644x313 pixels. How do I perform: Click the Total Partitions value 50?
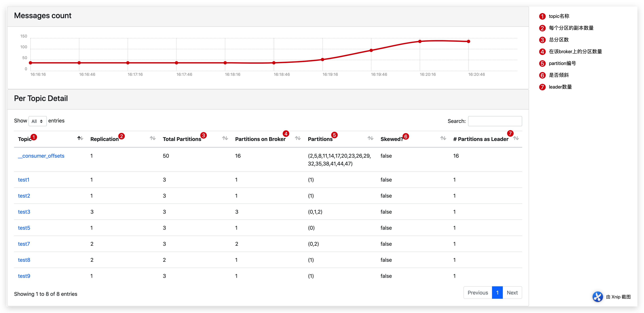(x=166, y=156)
